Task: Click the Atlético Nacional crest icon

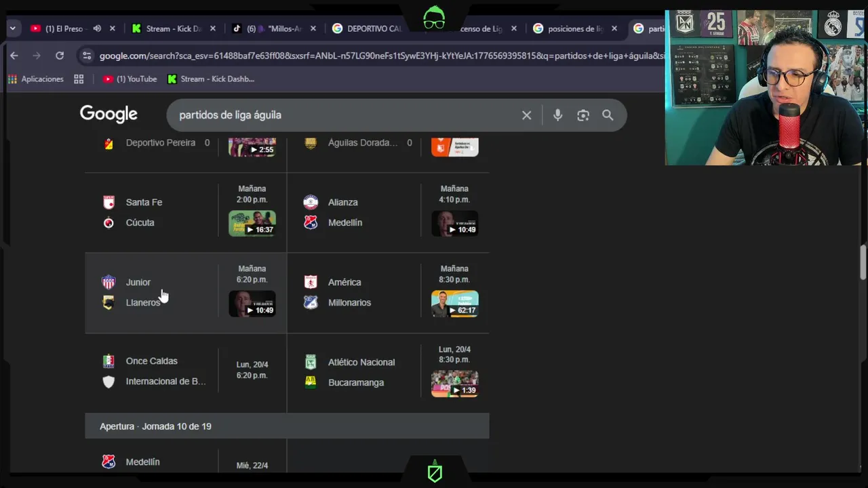Action: [311, 362]
